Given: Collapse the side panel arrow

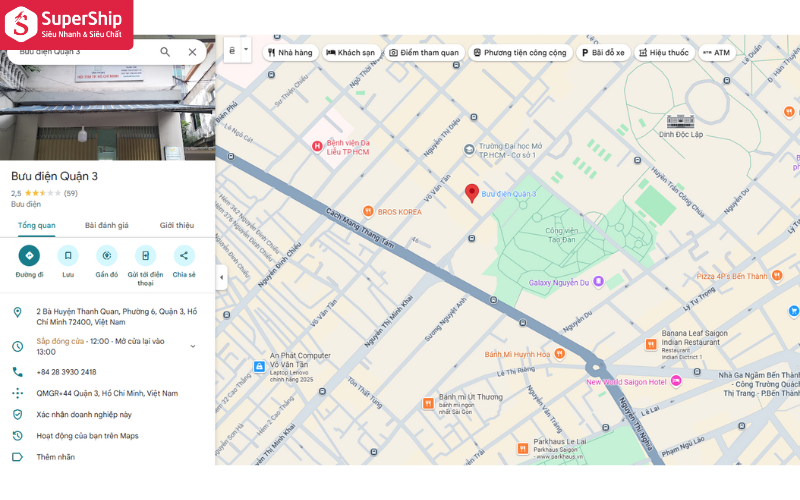Looking at the screenshot, I should point(221,278).
